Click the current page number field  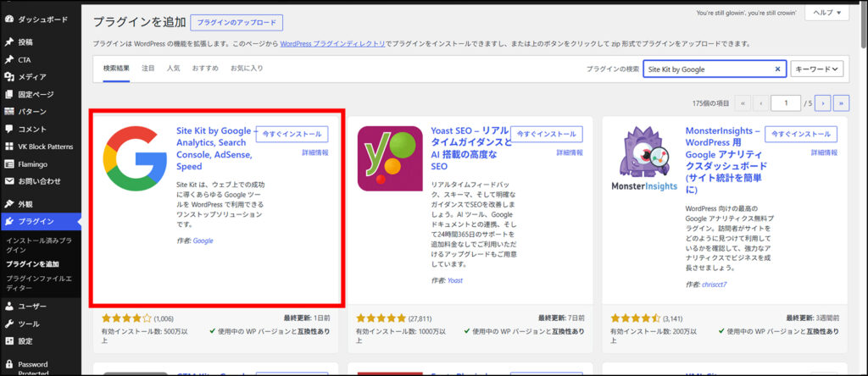(x=785, y=102)
